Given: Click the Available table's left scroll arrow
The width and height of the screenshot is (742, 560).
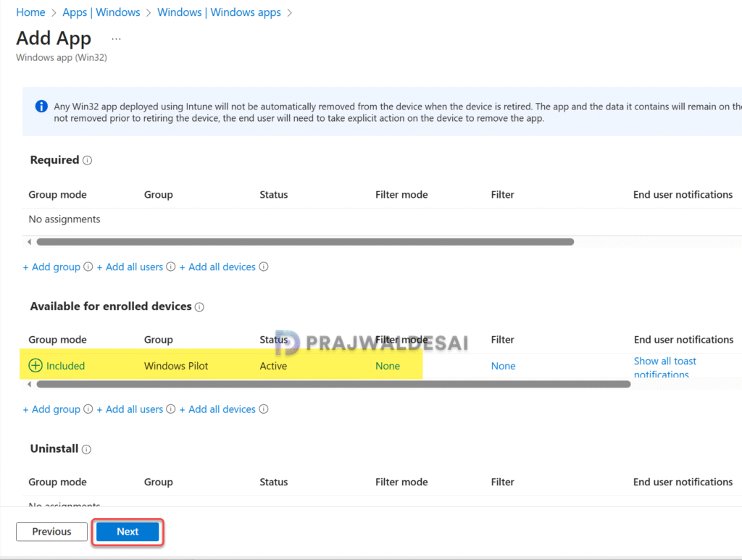Looking at the screenshot, I should pyautogui.click(x=29, y=384).
